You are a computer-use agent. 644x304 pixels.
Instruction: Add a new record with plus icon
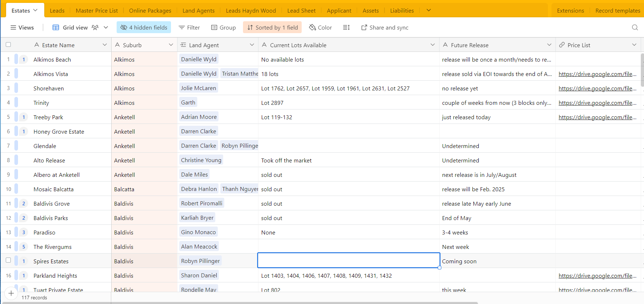[x=11, y=293]
